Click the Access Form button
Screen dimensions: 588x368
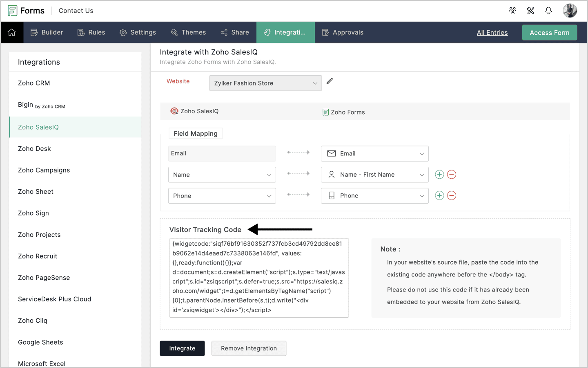tap(550, 33)
